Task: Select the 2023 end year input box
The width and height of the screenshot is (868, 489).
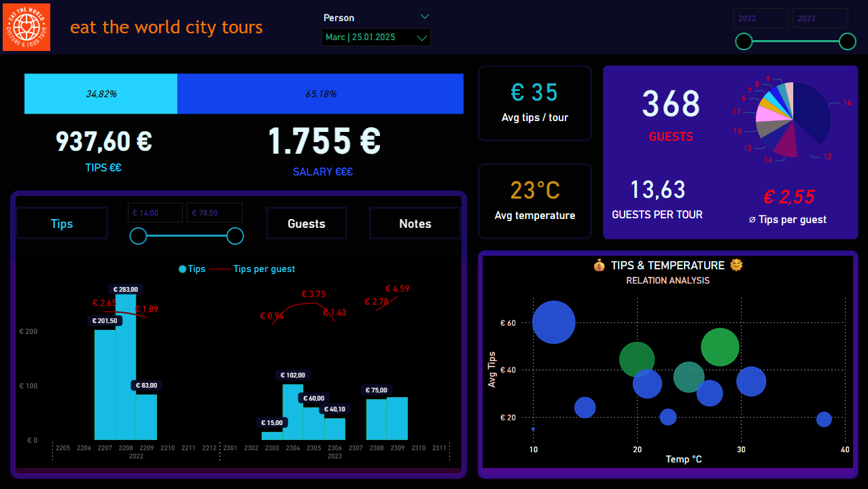Action: pyautogui.click(x=820, y=18)
